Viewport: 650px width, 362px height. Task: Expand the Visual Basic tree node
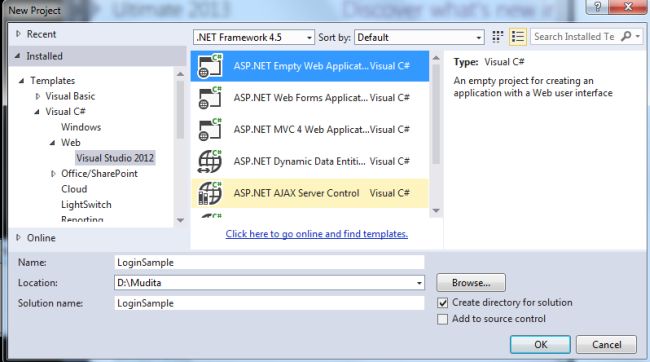[x=38, y=96]
